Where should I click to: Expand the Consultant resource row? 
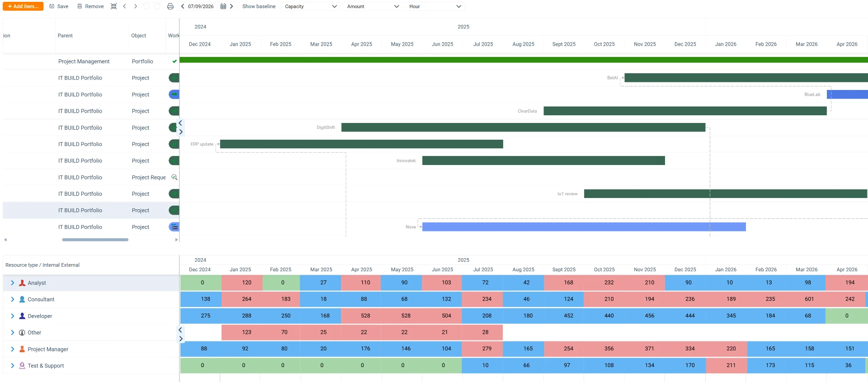(x=13, y=299)
